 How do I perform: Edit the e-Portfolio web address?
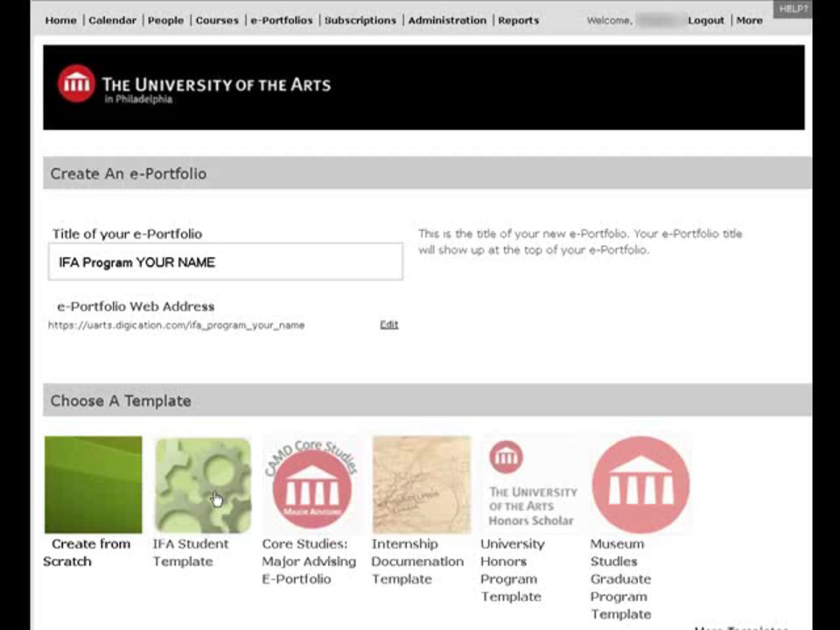coord(389,325)
